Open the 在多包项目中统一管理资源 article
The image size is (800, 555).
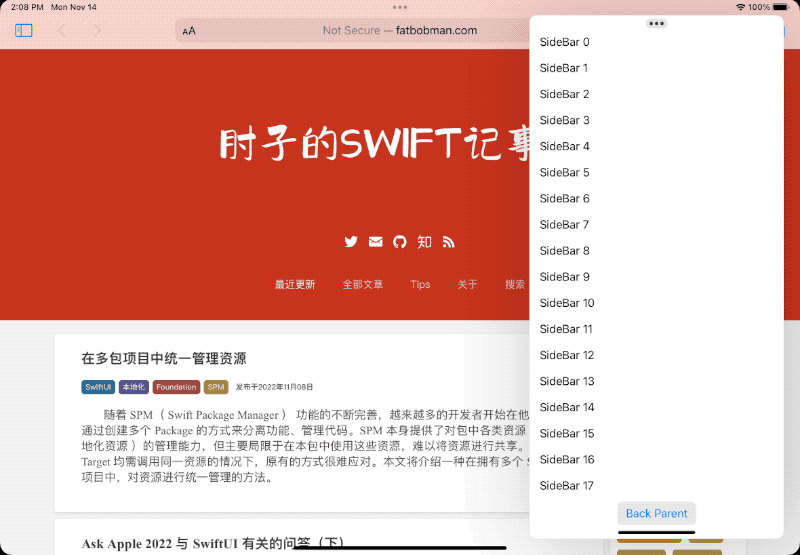tap(164, 359)
